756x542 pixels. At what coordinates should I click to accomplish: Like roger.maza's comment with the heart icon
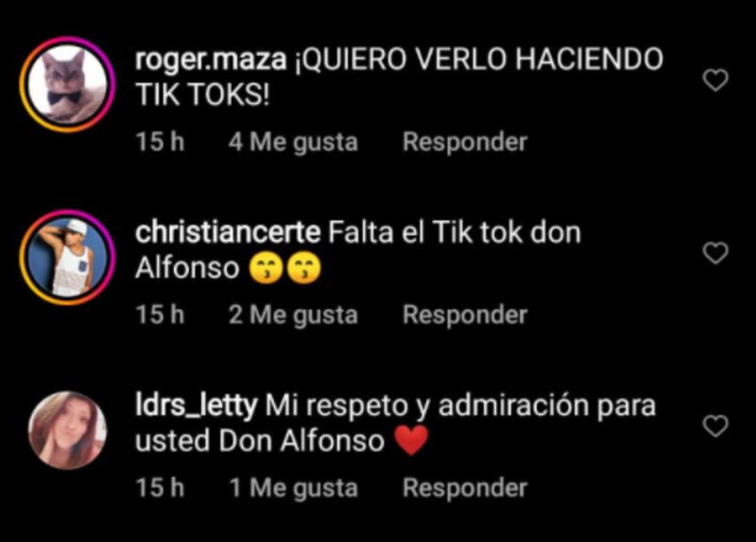715,80
